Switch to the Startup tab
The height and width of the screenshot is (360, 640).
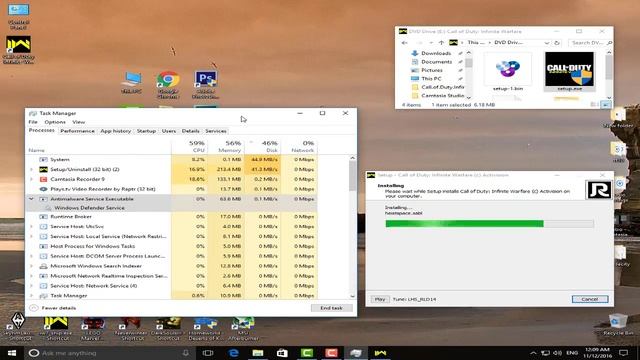[146, 131]
